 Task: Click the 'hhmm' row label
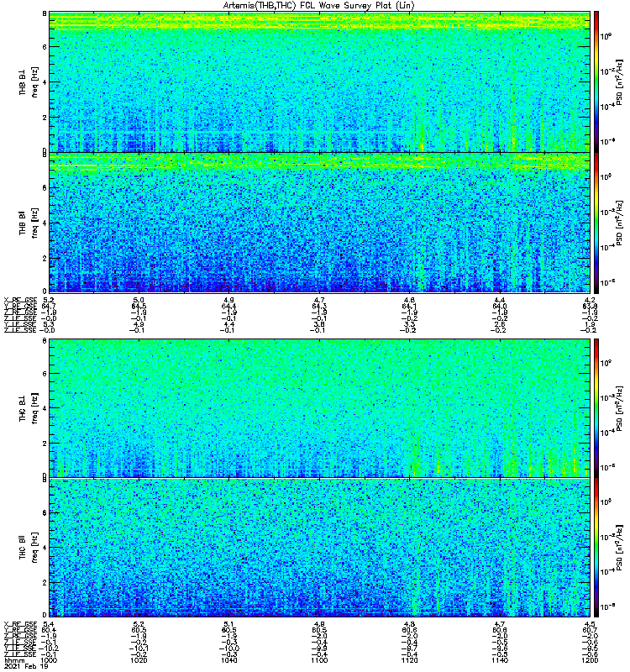coord(13,660)
